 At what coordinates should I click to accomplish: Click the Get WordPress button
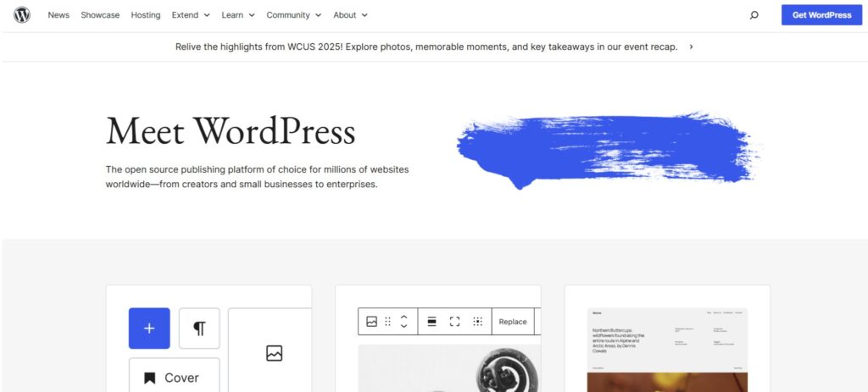[821, 15]
